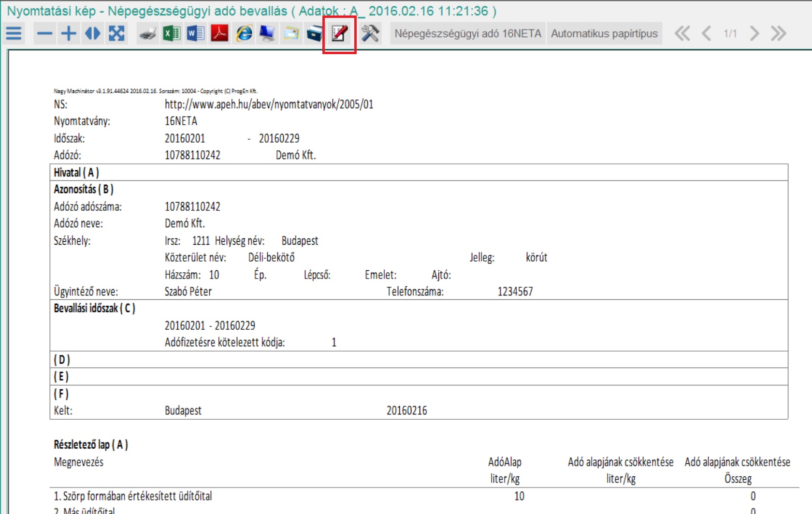The image size is (812, 514).
Task: Export the preview as PDF
Action: coord(219,33)
